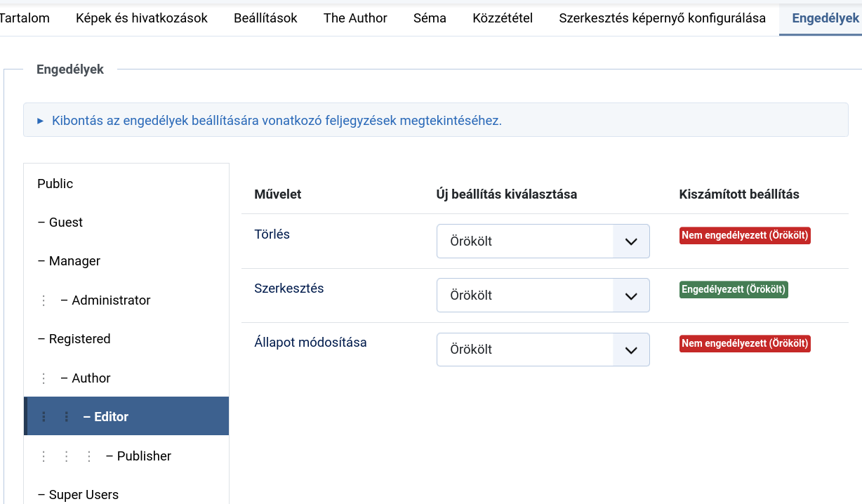Viewport: 862px width, 504px height.
Task: Select the Registered user group
Action: coord(126,339)
